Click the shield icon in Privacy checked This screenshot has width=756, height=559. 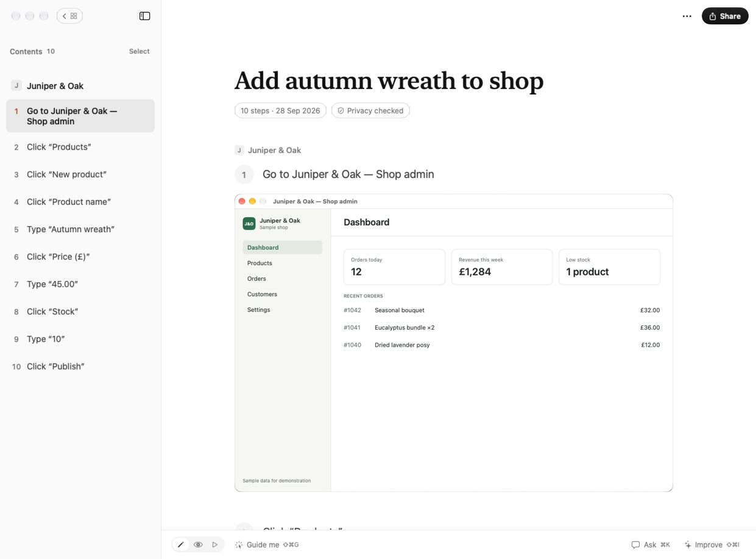pyautogui.click(x=341, y=111)
